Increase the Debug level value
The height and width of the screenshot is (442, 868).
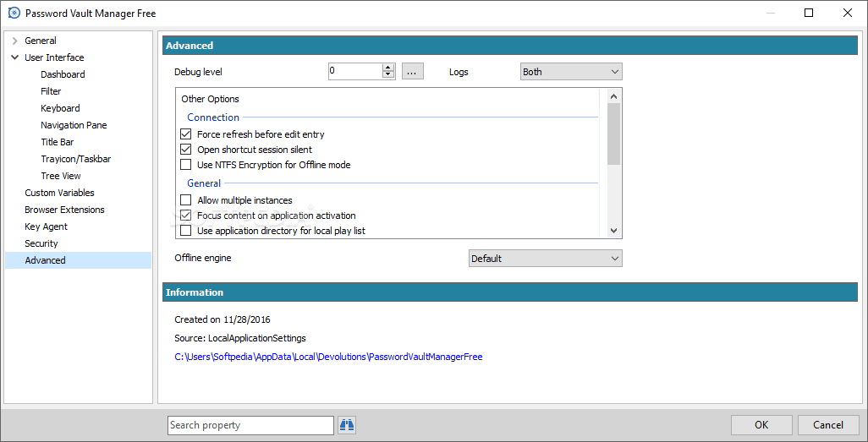tap(388, 68)
